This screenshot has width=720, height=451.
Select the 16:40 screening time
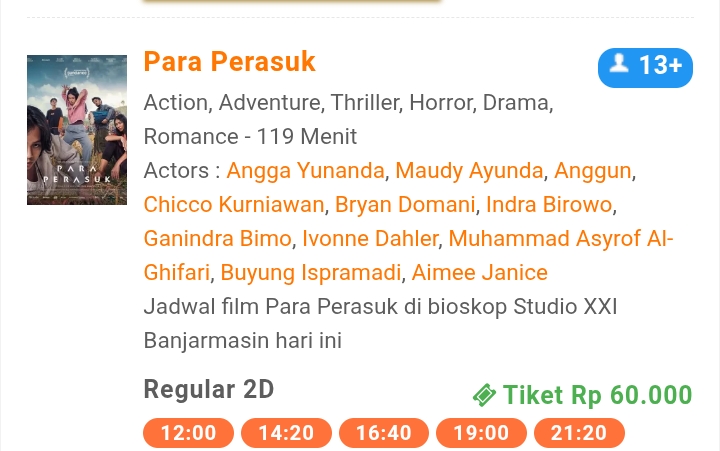(384, 433)
